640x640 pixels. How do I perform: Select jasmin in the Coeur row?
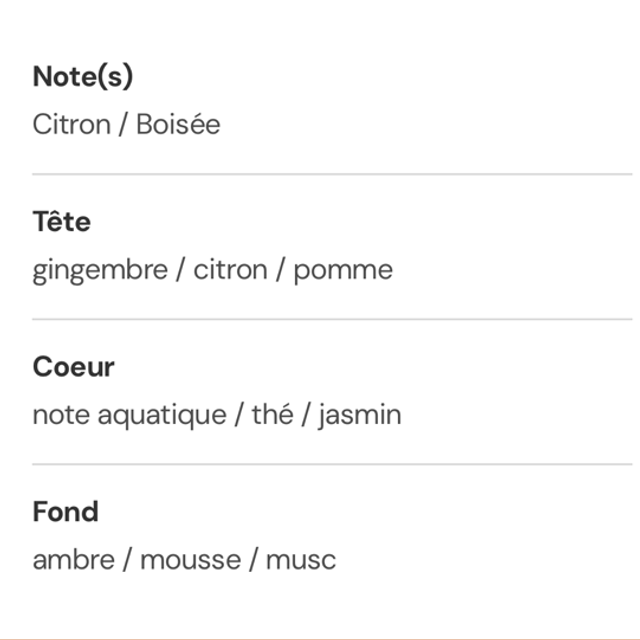pos(360,415)
